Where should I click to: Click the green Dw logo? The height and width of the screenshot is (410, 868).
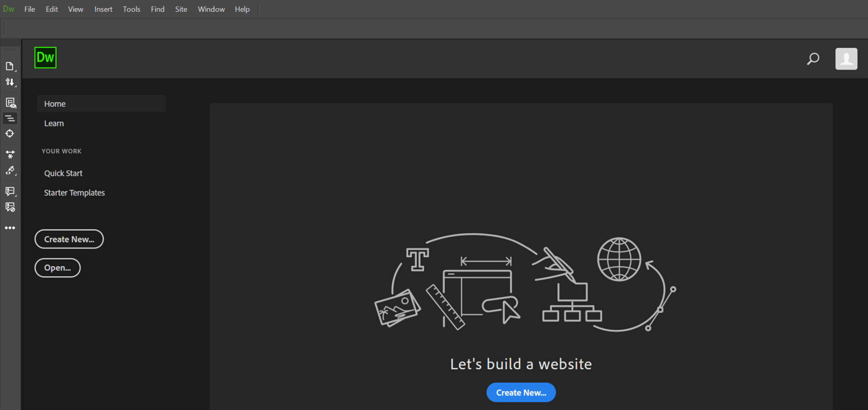click(x=45, y=57)
